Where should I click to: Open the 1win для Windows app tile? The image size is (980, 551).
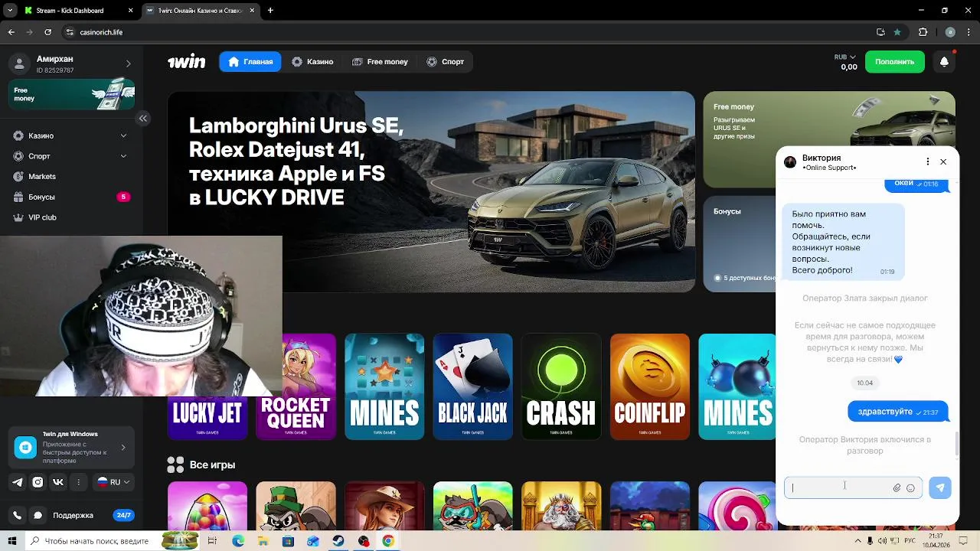71,447
